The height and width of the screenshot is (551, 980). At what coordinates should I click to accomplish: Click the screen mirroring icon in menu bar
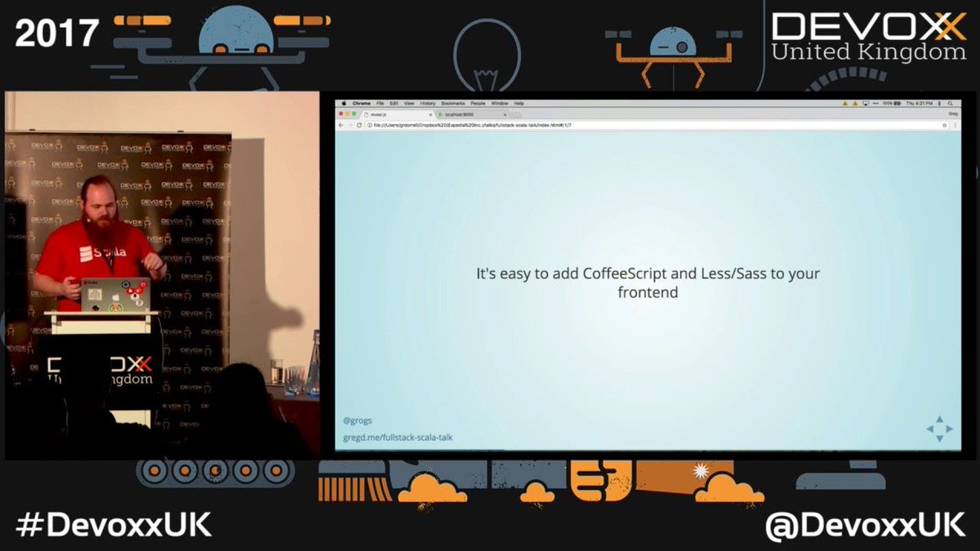pyautogui.click(x=865, y=103)
